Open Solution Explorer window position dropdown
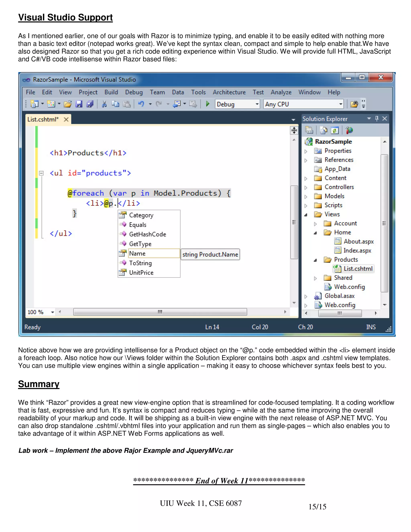The height and width of the screenshot is (532, 411). pos(369,119)
